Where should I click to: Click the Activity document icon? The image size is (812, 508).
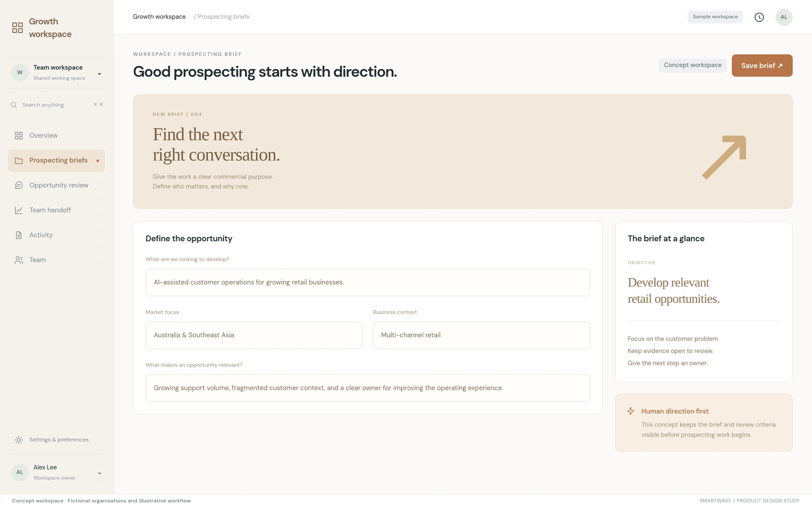[19, 235]
